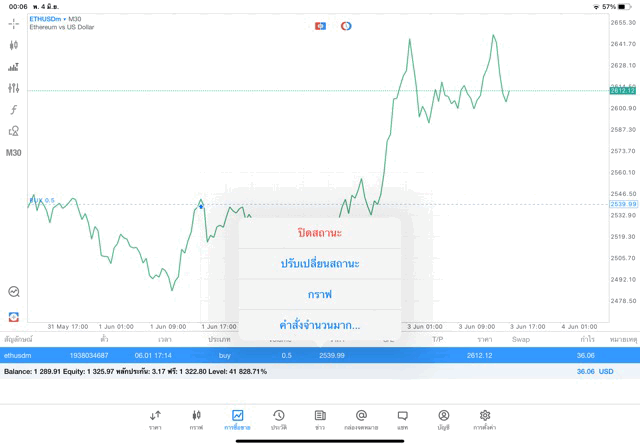Viewport: 640px width, 447px height.
Task: Open the indicators function (f) icon
Action: coord(14,109)
